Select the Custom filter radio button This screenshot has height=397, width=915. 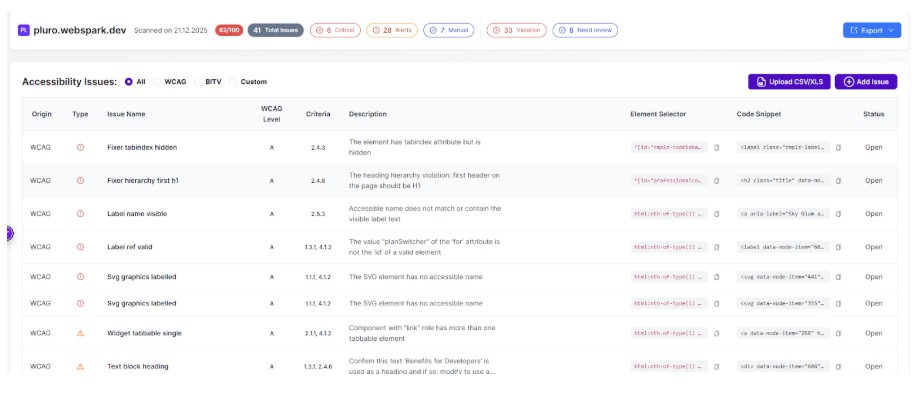[233, 82]
